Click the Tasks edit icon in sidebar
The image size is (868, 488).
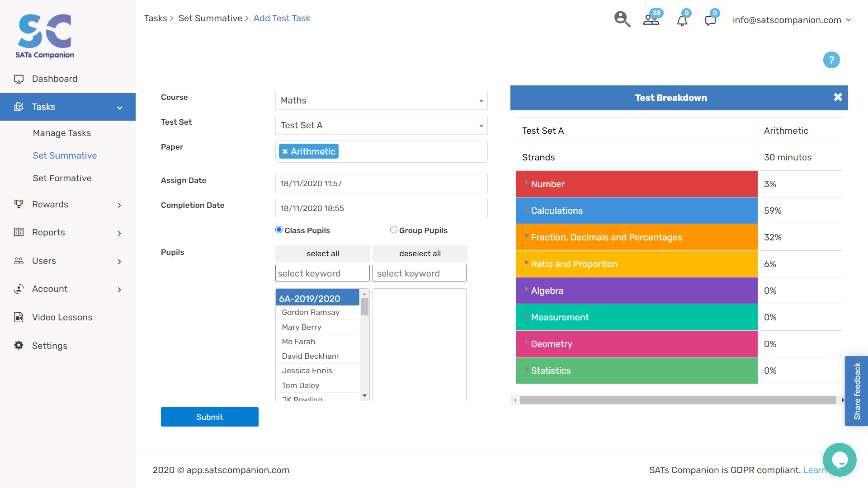pyautogui.click(x=19, y=107)
